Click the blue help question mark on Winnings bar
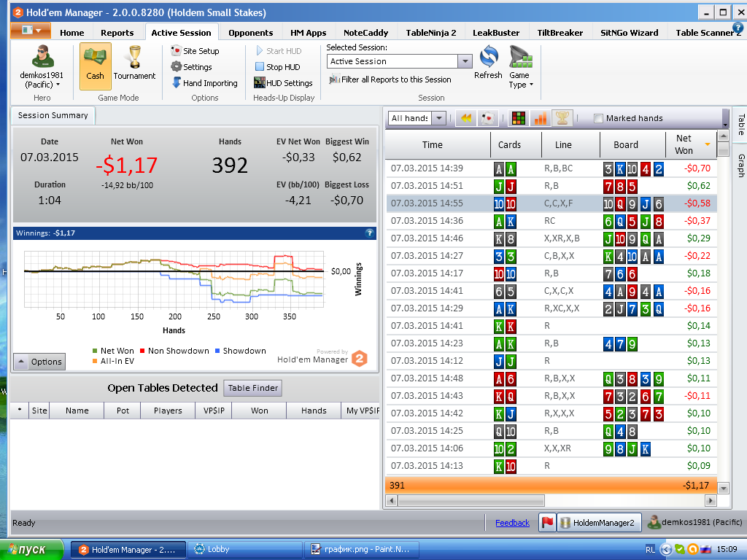 pyautogui.click(x=369, y=233)
